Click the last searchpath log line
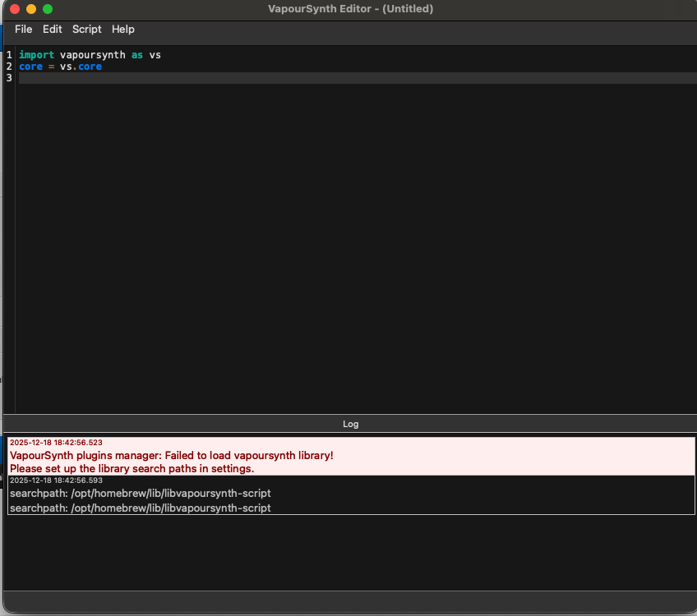The width and height of the screenshot is (697, 616). coord(141,508)
